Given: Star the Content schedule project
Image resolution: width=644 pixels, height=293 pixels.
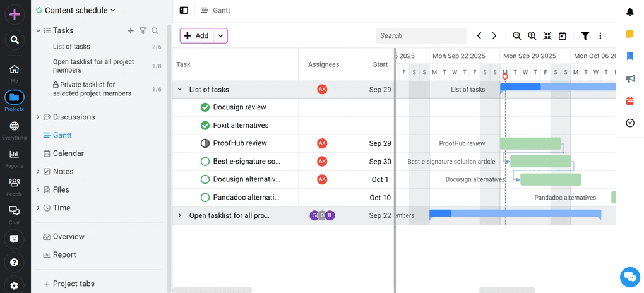Looking at the screenshot, I should tap(39, 10).
